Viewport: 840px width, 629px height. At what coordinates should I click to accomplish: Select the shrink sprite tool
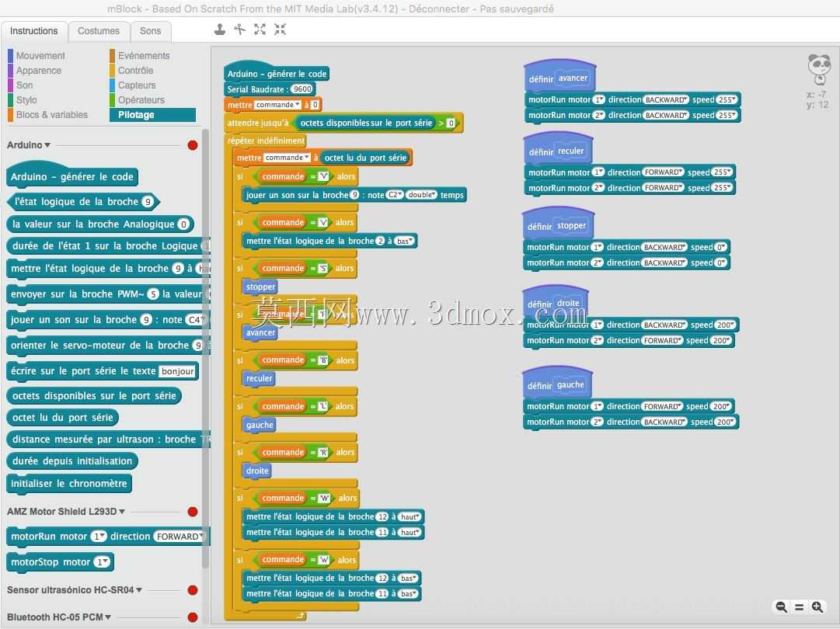[x=280, y=30]
